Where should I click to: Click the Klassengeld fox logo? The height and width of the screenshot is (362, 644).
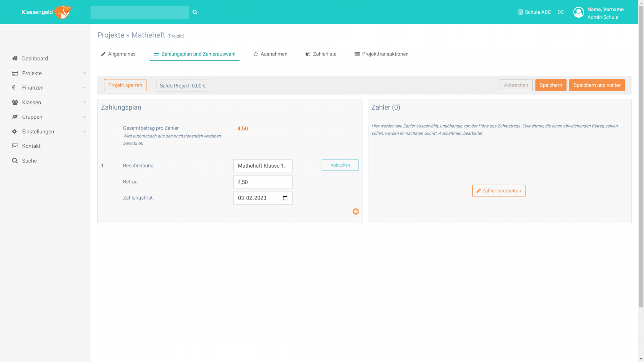46,12
